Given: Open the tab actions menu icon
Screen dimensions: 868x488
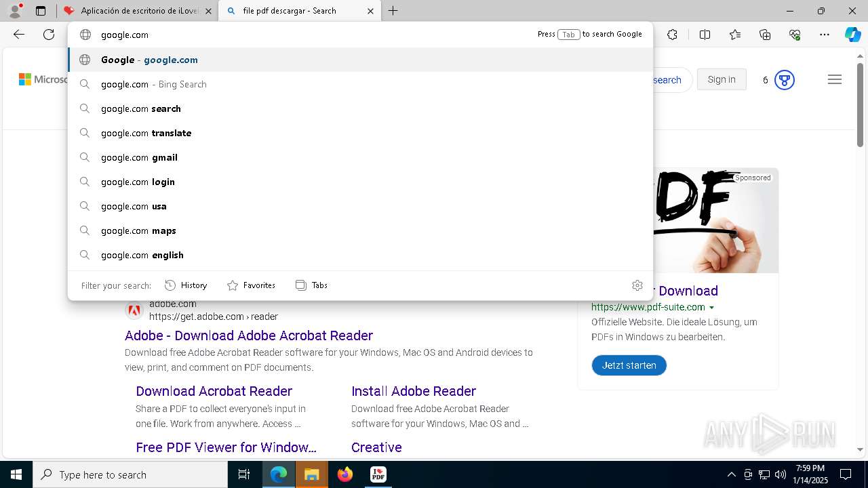Looking at the screenshot, I should 41,11.
